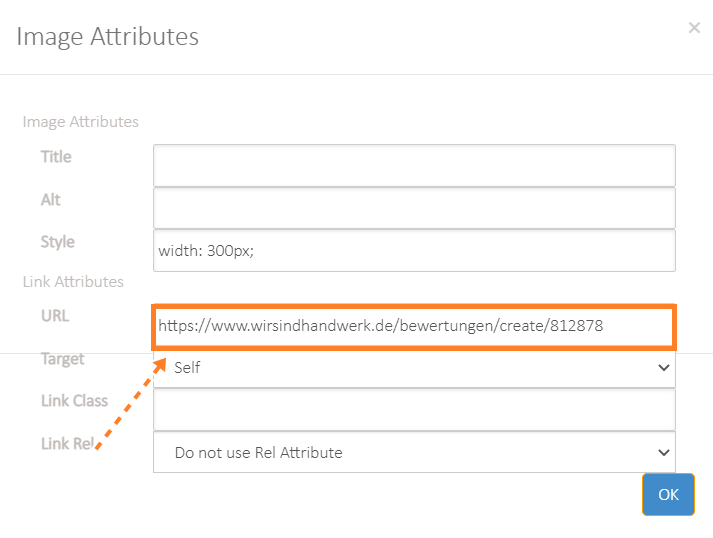This screenshot has height=538, width=713.
Task: Click the chevron arrow of Link Rel dropdown
Action: (664, 453)
